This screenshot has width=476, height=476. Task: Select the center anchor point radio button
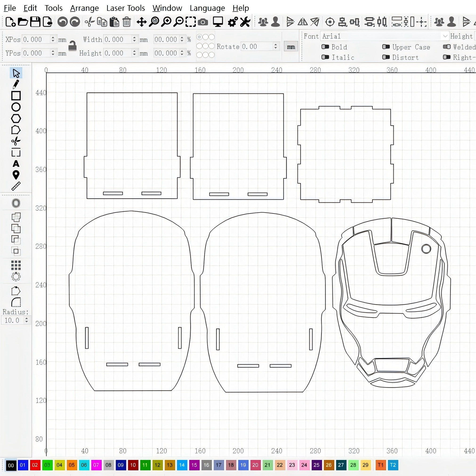[x=206, y=46]
